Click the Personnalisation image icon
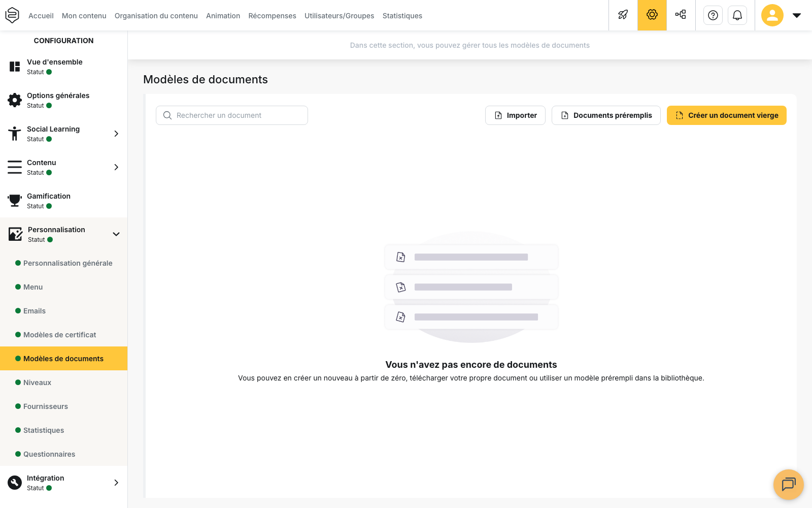This screenshot has width=812, height=508. pyautogui.click(x=15, y=234)
